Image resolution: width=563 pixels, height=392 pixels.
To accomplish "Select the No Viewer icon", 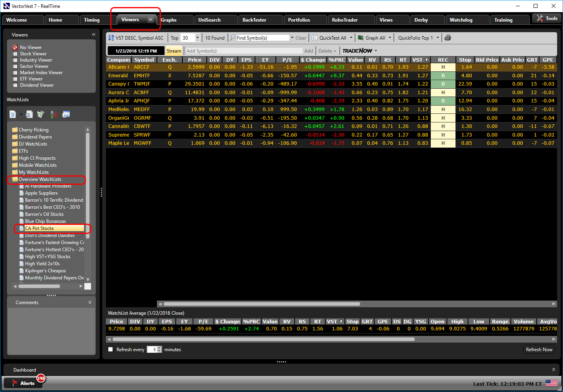I will coord(15,47).
